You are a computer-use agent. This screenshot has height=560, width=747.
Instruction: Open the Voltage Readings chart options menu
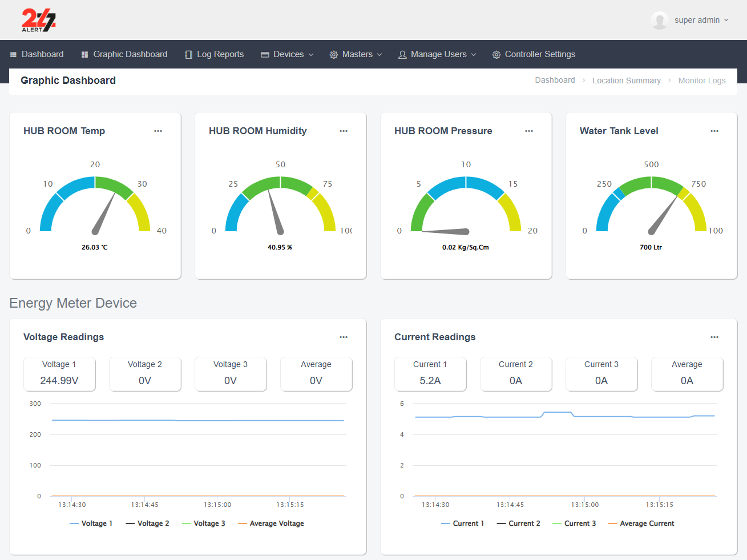coord(344,337)
